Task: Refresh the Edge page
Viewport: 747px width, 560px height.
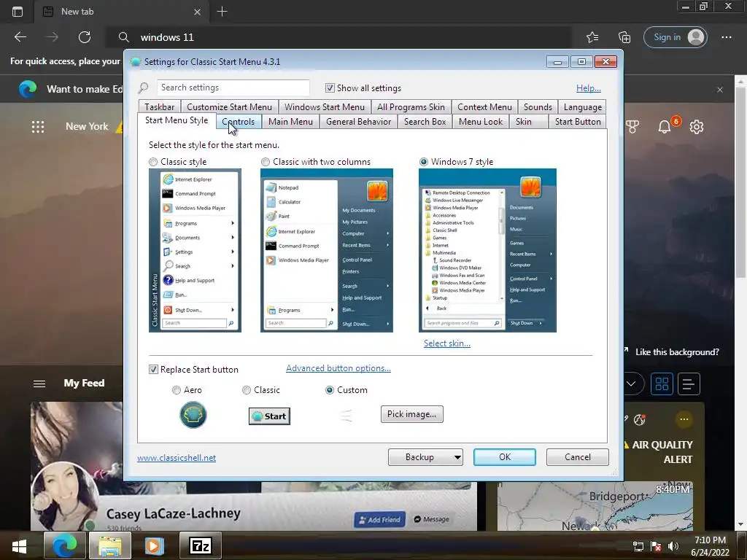Action: (85, 37)
